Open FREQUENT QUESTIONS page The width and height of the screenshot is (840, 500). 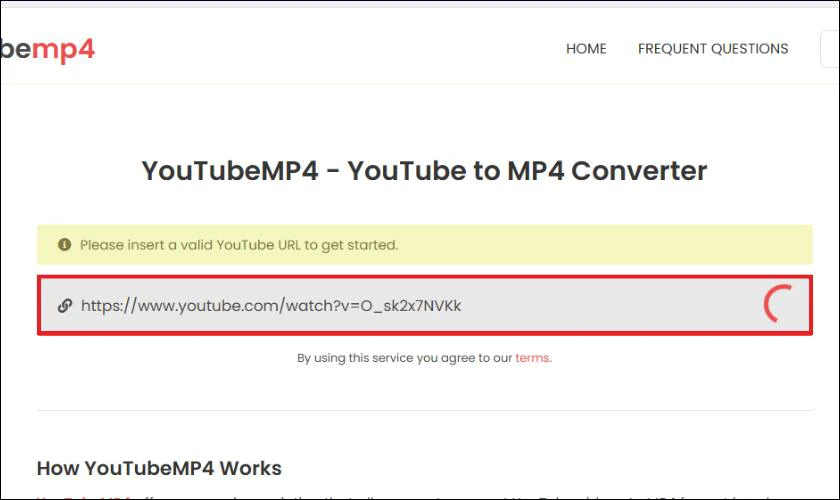[x=712, y=49]
